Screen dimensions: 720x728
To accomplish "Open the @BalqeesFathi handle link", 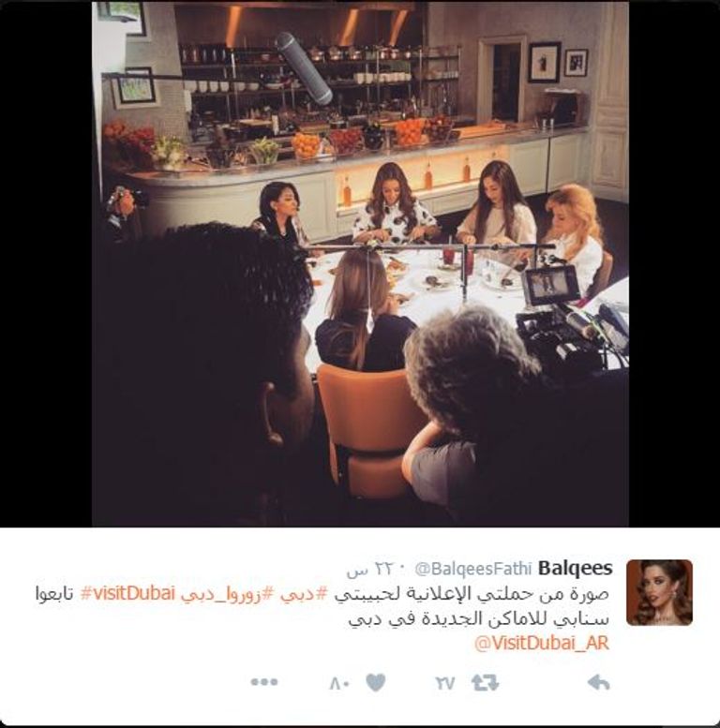I will coord(472,569).
